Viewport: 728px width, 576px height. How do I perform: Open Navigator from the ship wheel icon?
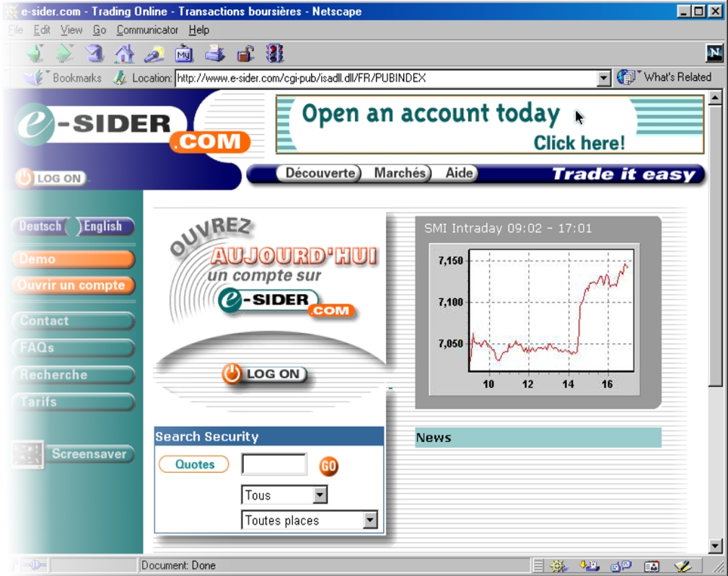coord(558,566)
